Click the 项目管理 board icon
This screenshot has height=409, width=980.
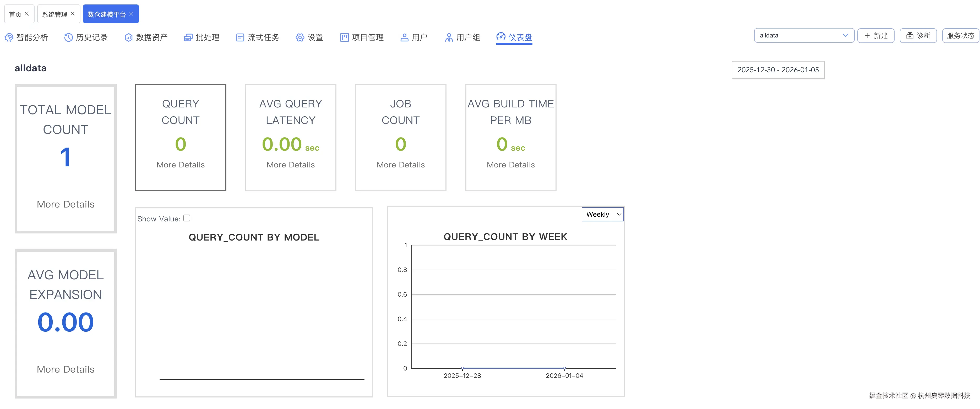(344, 37)
